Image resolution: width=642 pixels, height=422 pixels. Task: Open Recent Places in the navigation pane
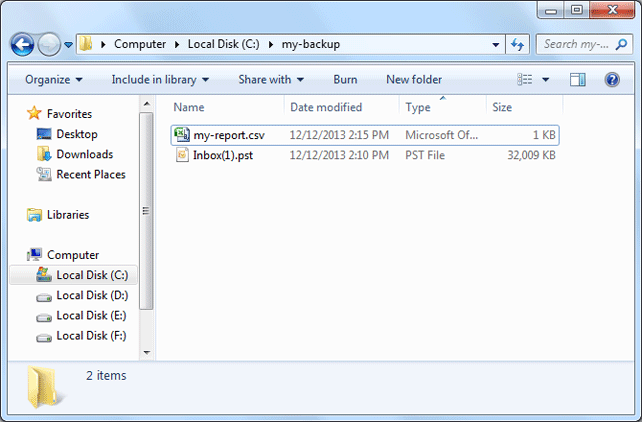(x=91, y=174)
